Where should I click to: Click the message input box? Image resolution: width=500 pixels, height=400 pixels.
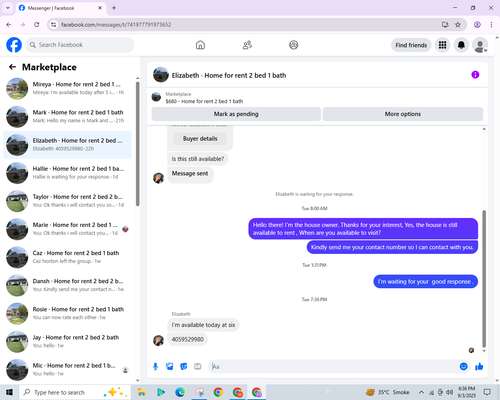coord(333,367)
